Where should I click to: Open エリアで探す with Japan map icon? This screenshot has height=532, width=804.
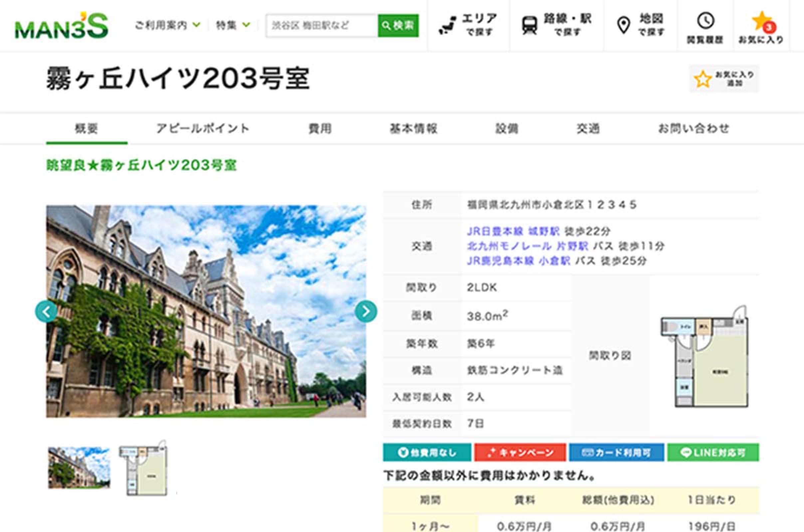click(469, 26)
